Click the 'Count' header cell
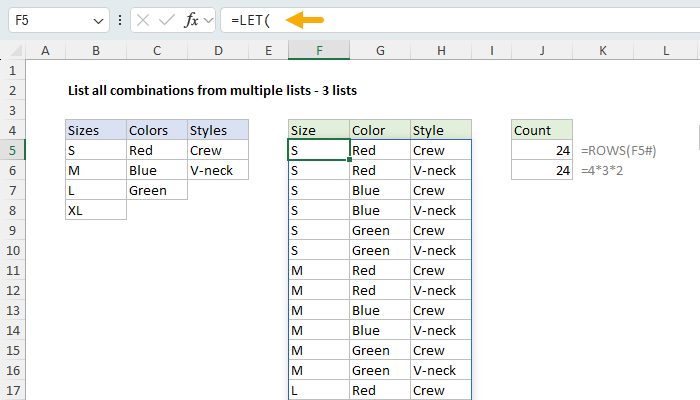The width and height of the screenshot is (700, 400). pyautogui.click(x=542, y=130)
